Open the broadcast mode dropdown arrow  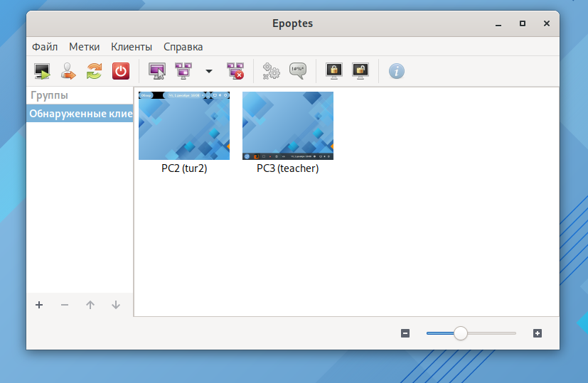(x=209, y=71)
